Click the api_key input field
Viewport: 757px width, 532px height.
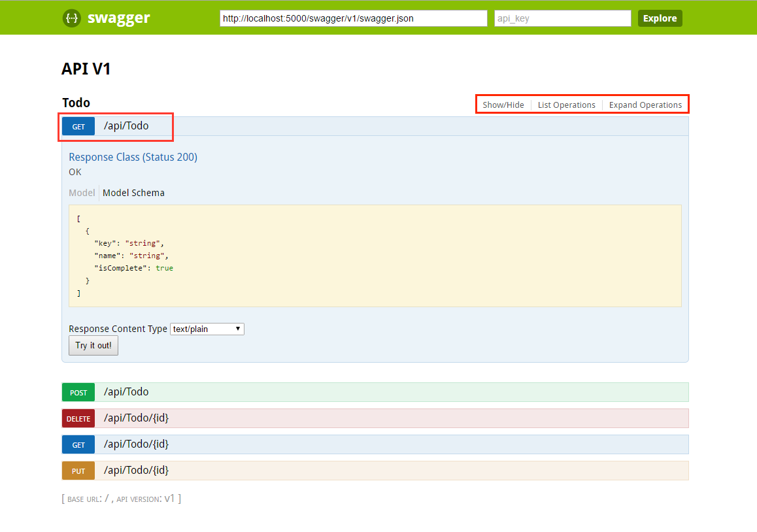point(562,18)
